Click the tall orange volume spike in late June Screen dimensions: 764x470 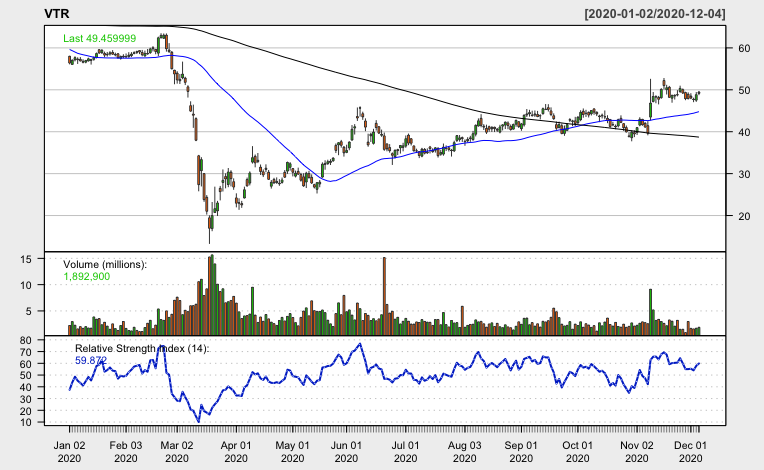[383, 296]
